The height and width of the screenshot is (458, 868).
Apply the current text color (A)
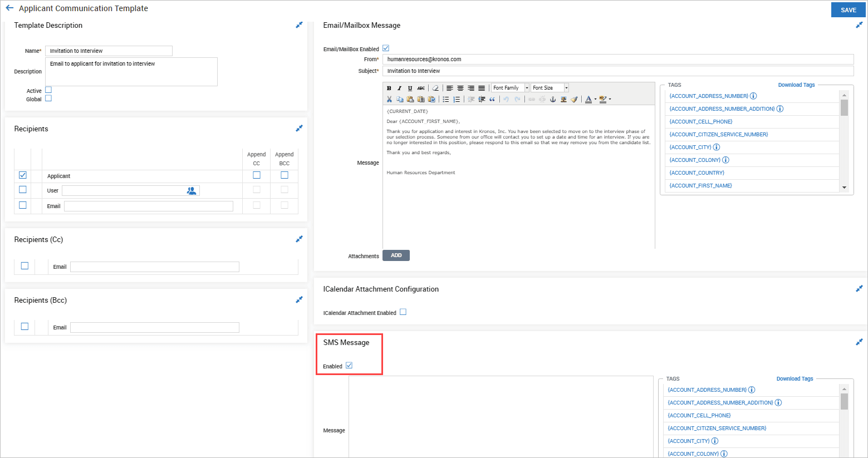(589, 99)
